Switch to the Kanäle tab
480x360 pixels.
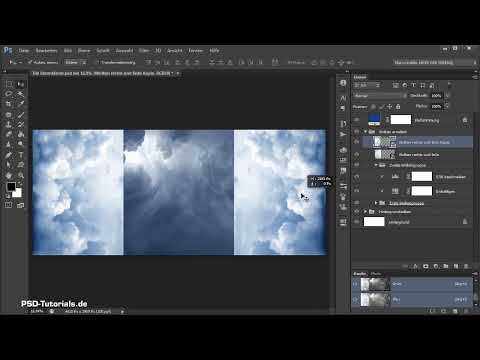tap(360, 274)
